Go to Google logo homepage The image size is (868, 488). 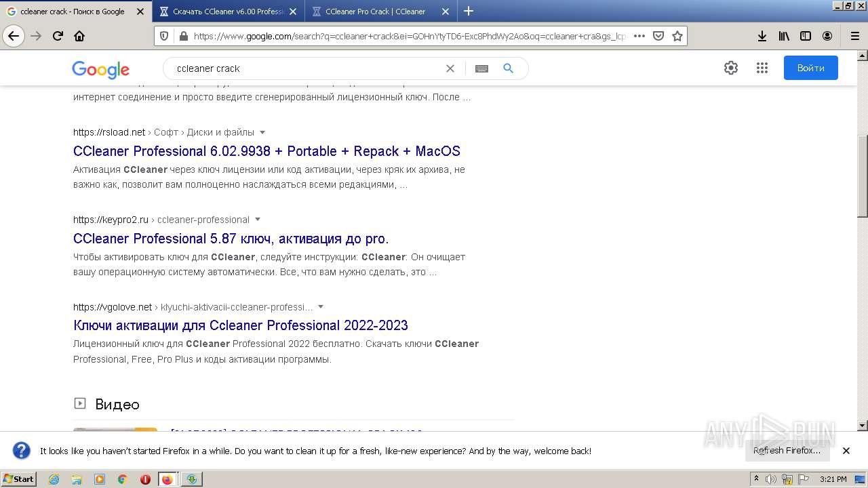(x=100, y=69)
